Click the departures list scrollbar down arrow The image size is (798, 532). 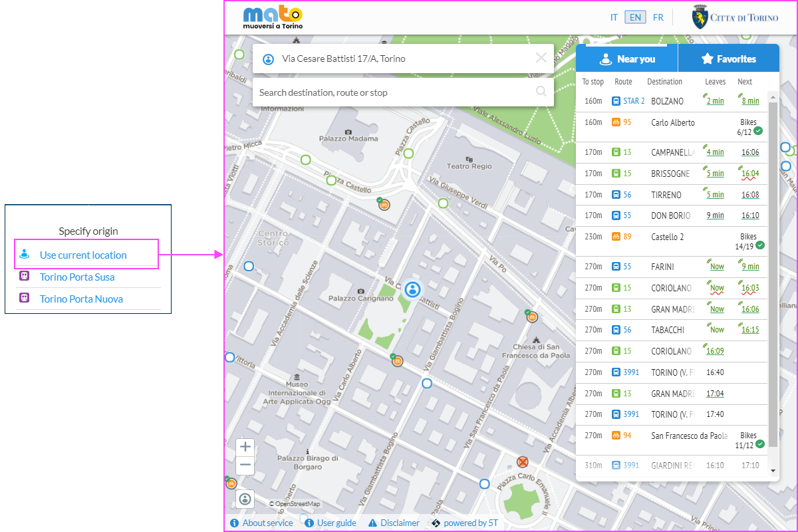[773, 470]
